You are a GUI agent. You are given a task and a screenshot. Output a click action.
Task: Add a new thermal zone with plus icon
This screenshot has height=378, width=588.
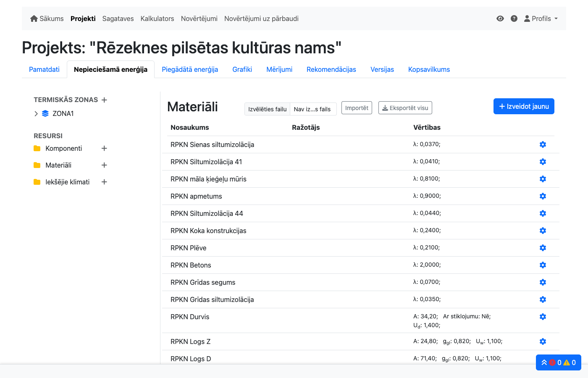[104, 100]
